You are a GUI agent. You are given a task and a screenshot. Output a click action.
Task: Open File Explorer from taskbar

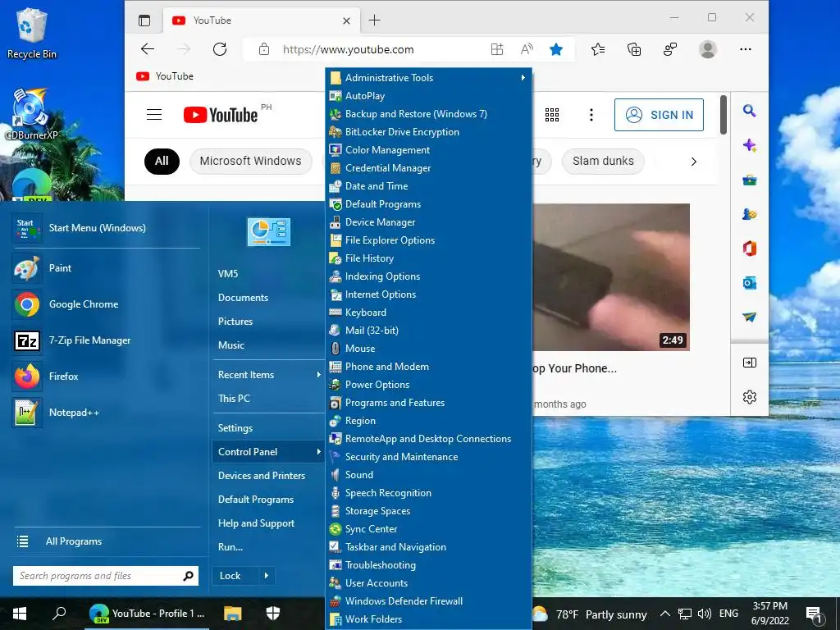tap(232, 614)
